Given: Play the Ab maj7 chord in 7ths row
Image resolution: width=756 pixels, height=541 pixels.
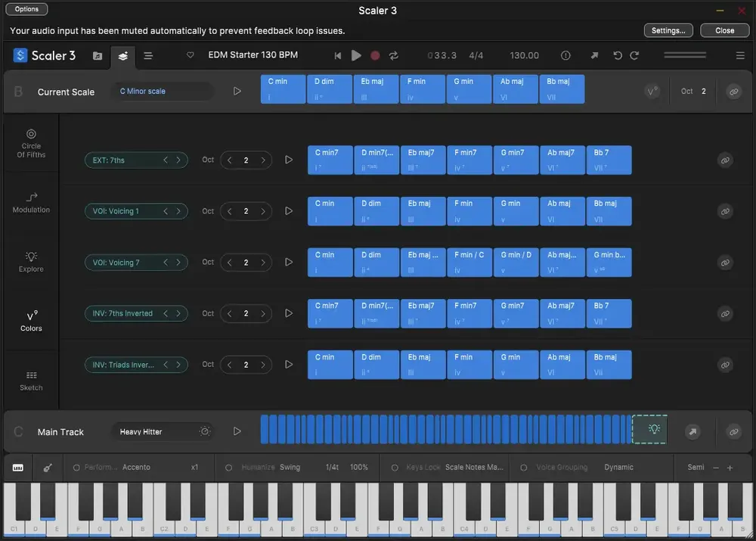Looking at the screenshot, I should coord(562,160).
